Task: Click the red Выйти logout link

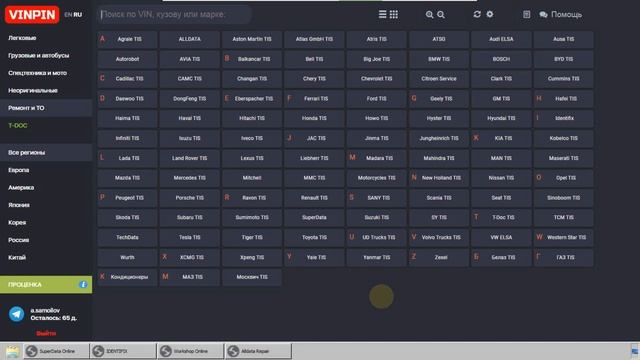Action: (x=46, y=333)
